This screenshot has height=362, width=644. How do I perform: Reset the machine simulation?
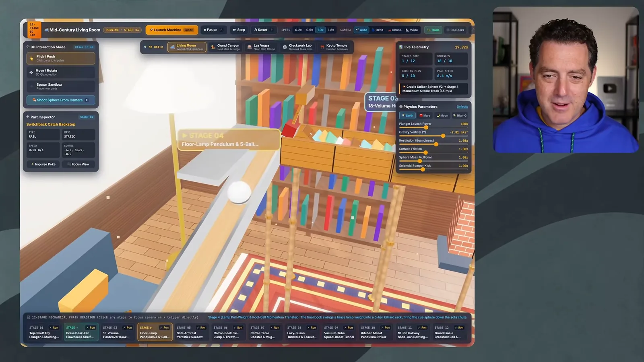click(x=263, y=30)
